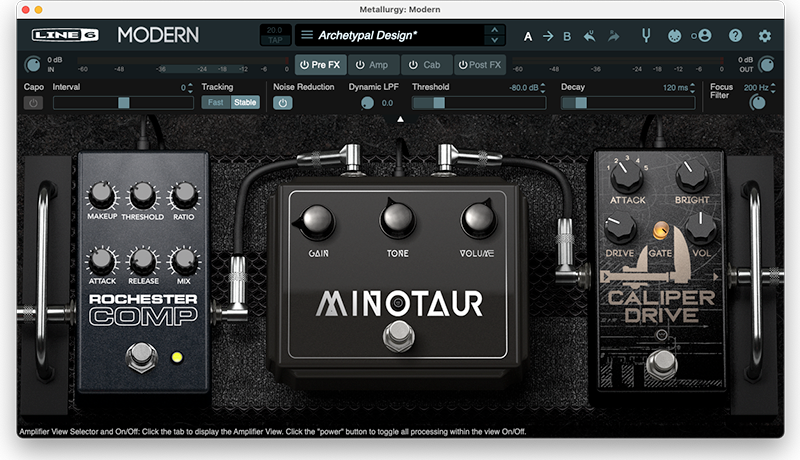Adjust Threshold -80.0 dB stepper arrows
Viewport: 800px width, 460px height.
tap(542, 88)
